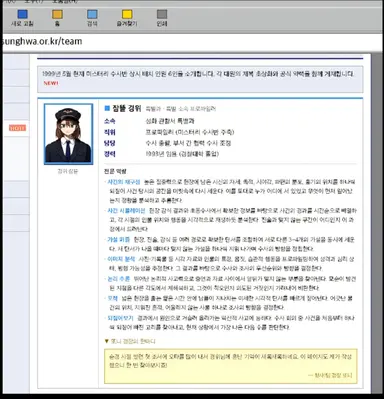Select the blue 이미지 분석 skill heading
This screenshot has width=384, height=399.
pyautogui.click(x=121, y=259)
